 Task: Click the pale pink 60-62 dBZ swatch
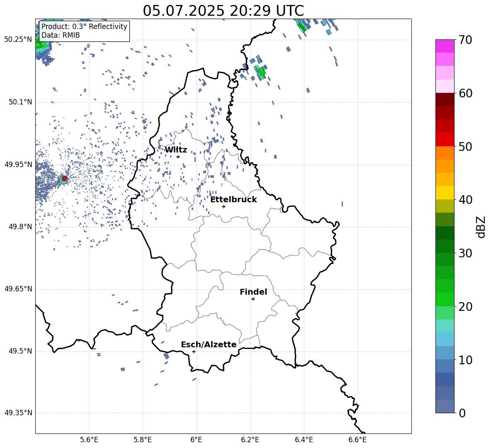tap(445, 86)
